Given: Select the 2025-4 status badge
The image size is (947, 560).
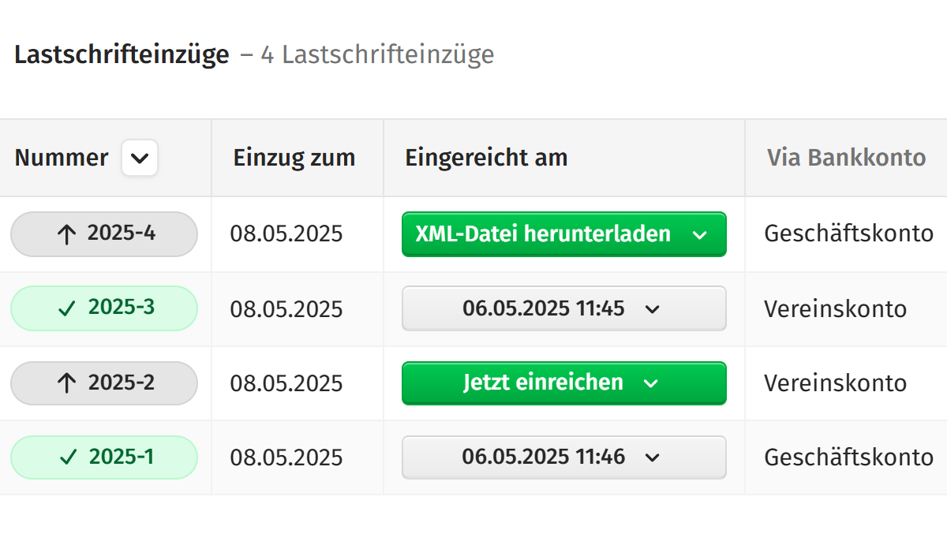Looking at the screenshot, I should [104, 233].
